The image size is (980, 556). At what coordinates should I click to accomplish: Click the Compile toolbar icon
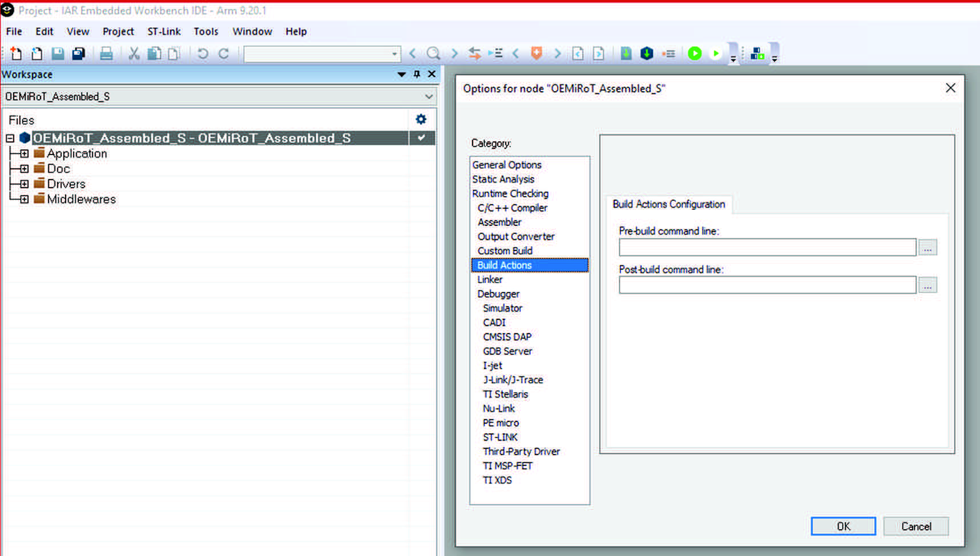point(626,54)
